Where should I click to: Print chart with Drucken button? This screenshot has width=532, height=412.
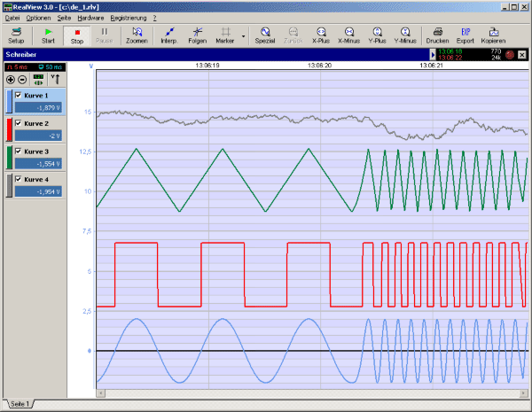437,35
